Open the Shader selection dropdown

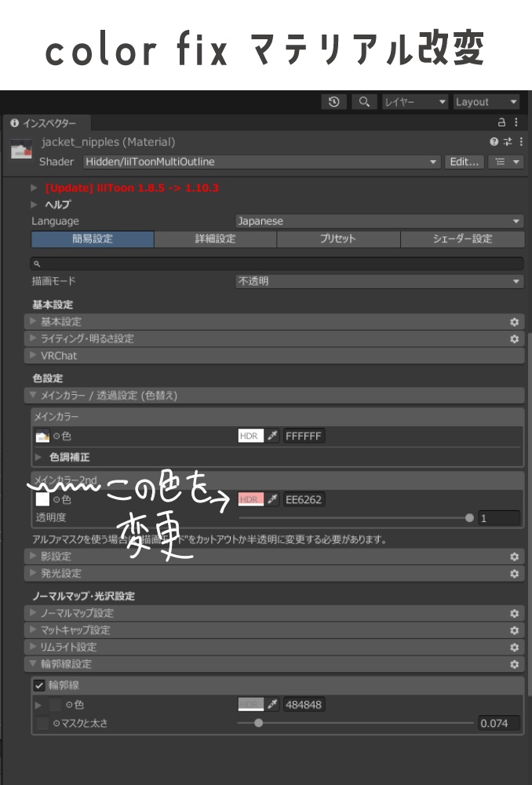pos(262,162)
